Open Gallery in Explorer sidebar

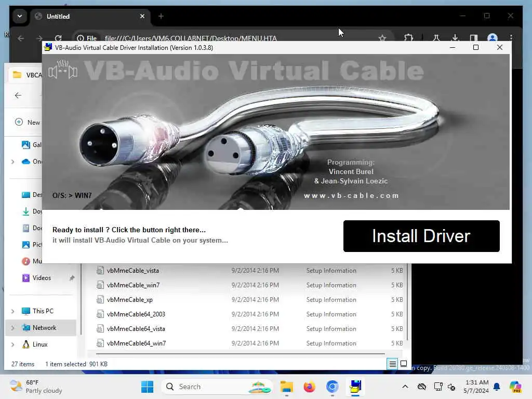click(x=31, y=145)
